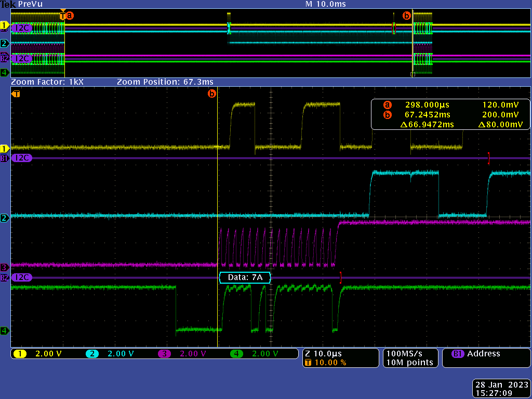532x399 pixels.
Task: Click the delta voltage Δ80.00mV readout
Action: (x=500, y=125)
